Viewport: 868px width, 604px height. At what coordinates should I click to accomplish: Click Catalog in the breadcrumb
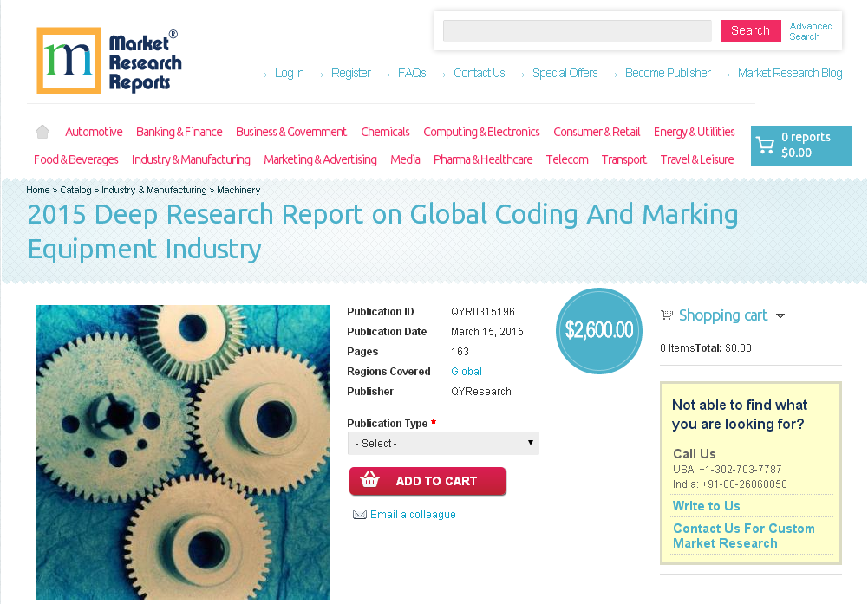(x=75, y=190)
